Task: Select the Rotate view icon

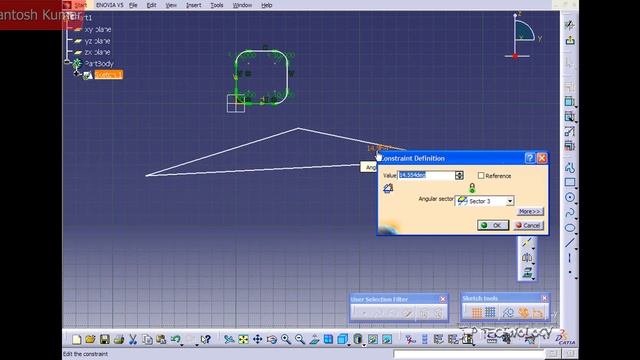Action: [272, 340]
